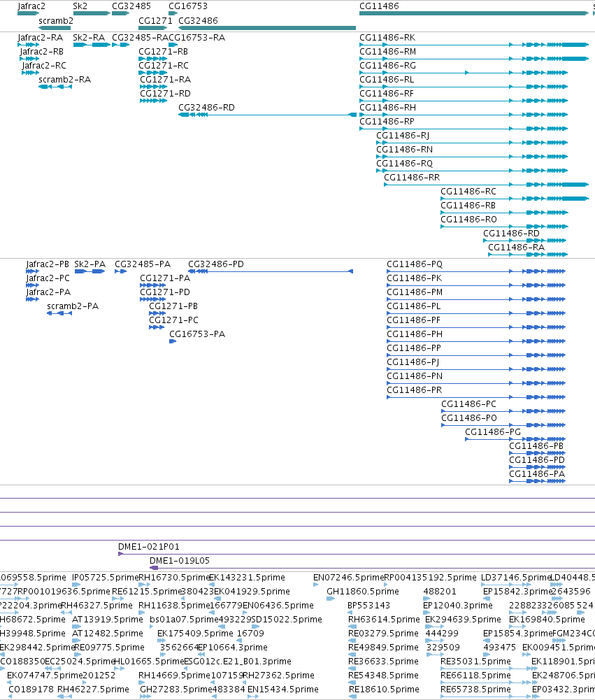Click the RH63614.5prime EST label
The width and height of the screenshot is (595, 700).
[384, 620]
